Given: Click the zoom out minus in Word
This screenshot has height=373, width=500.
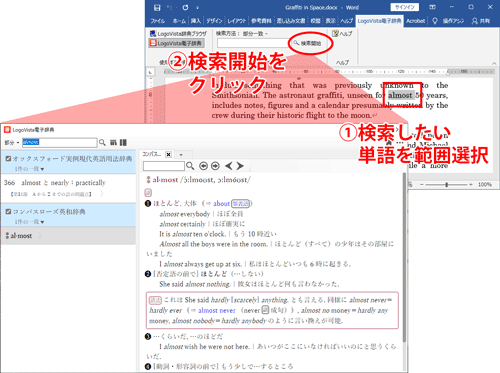Looking at the screenshot, I should [x=422, y=184].
